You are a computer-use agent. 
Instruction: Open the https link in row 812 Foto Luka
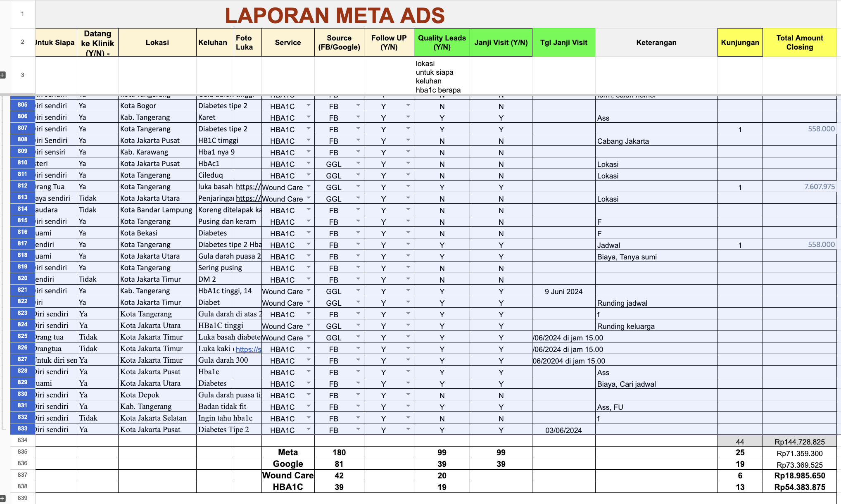click(248, 187)
